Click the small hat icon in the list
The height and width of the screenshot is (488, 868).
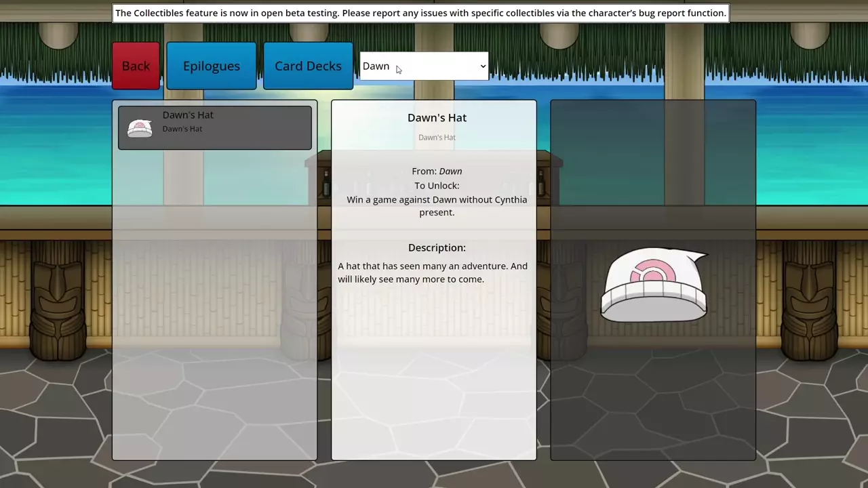pos(140,127)
